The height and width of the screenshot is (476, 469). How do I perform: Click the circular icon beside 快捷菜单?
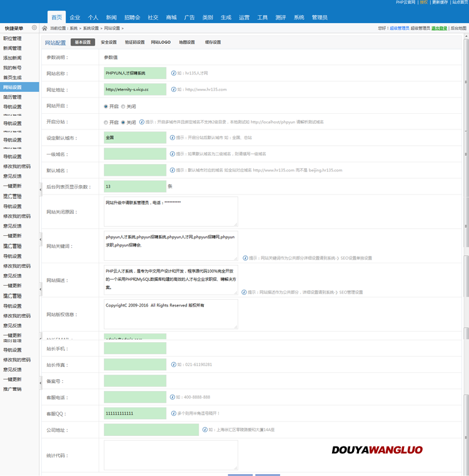point(34,28)
